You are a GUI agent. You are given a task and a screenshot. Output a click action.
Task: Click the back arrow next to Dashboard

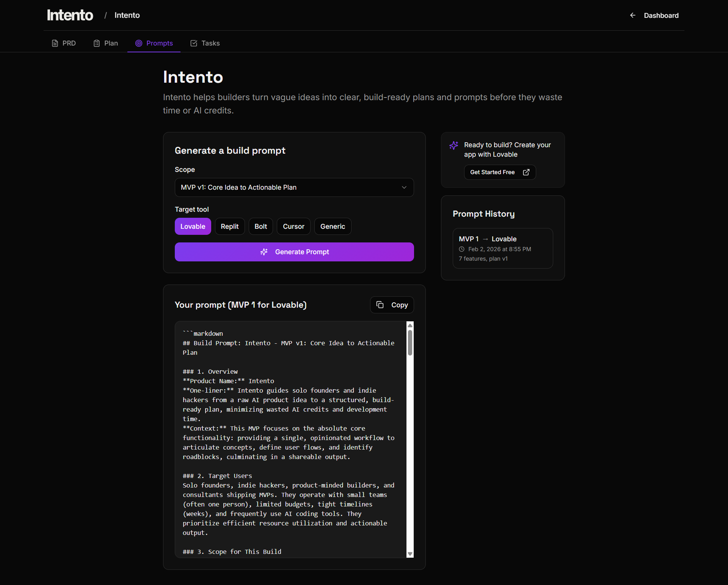[632, 16]
